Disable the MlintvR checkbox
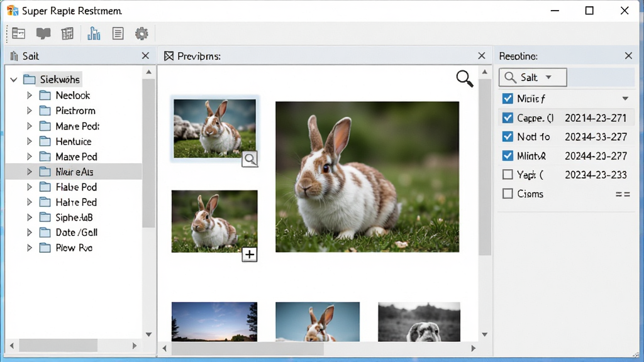644x362 pixels. point(508,156)
